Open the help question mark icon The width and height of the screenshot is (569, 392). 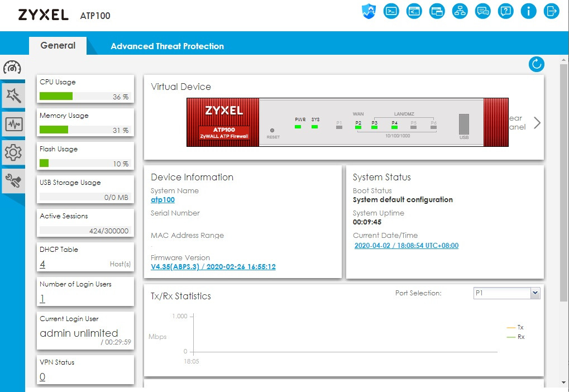click(x=505, y=11)
